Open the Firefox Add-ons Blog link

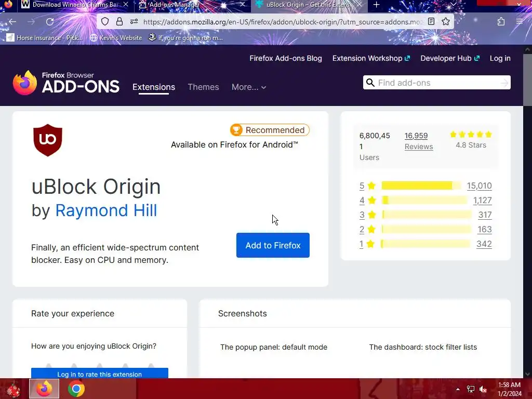click(x=286, y=58)
